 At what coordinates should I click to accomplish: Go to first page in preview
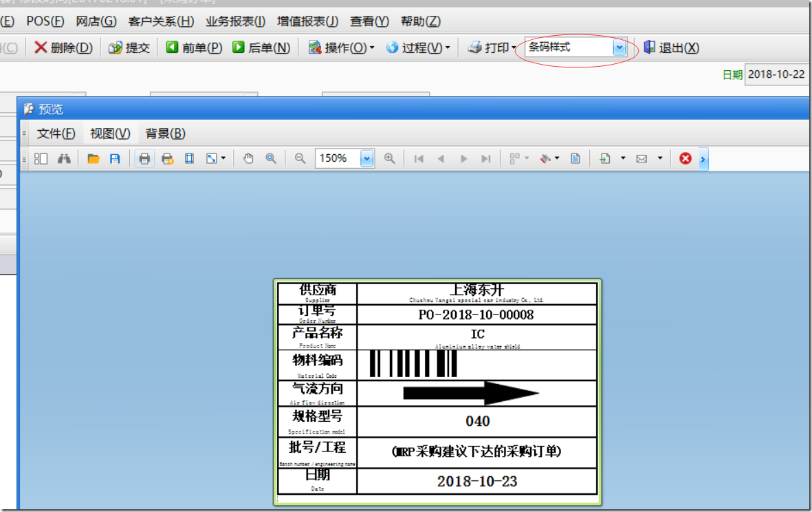[419, 158]
